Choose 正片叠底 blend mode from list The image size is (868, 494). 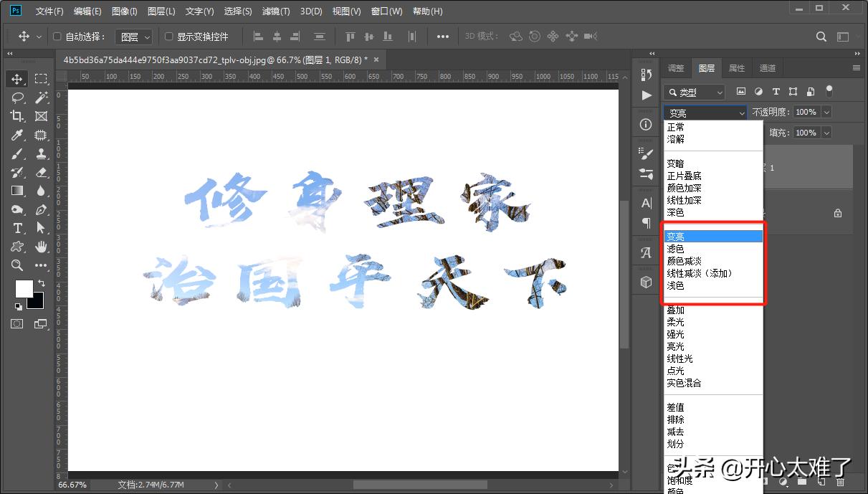click(684, 176)
